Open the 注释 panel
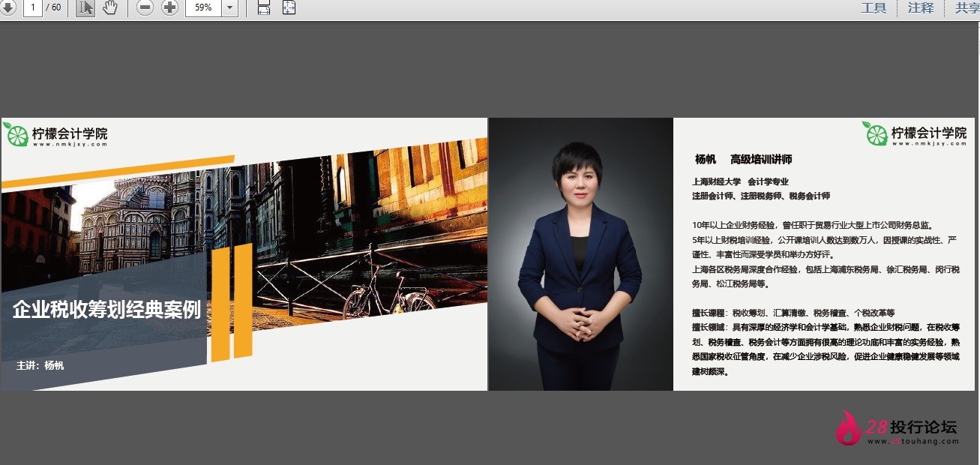Viewport: 980px width, 465px height. pyautogui.click(x=921, y=7)
